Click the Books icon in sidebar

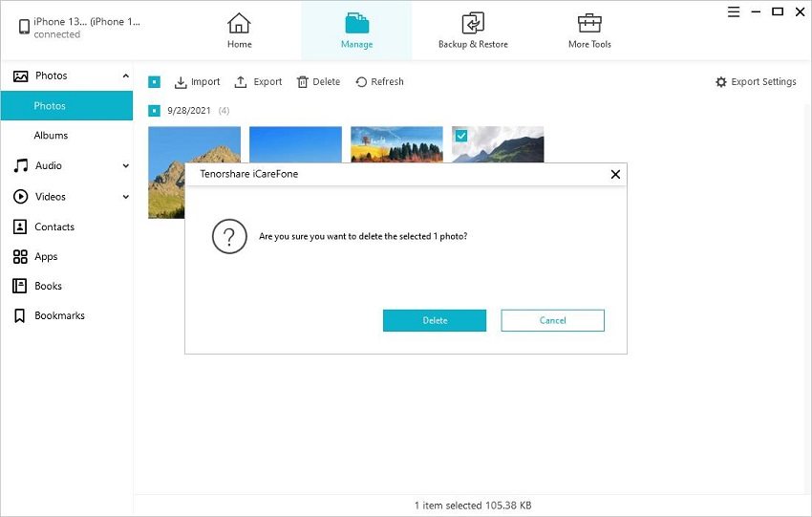20,286
